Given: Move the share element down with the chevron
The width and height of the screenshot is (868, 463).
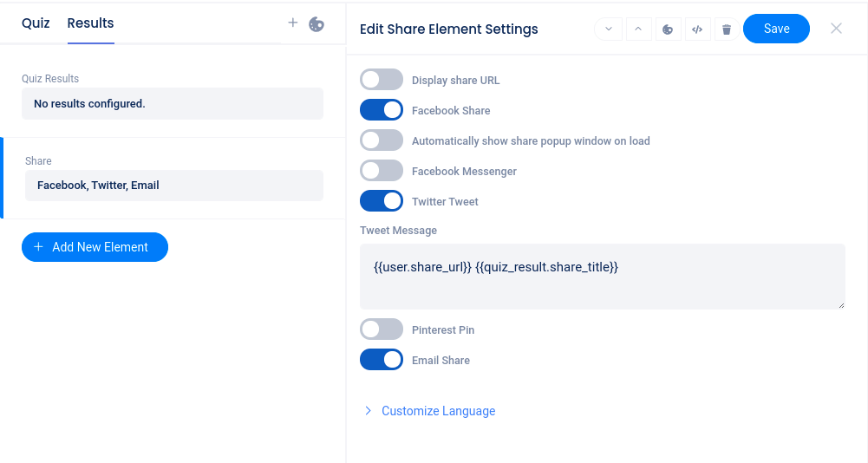Looking at the screenshot, I should 609,29.
